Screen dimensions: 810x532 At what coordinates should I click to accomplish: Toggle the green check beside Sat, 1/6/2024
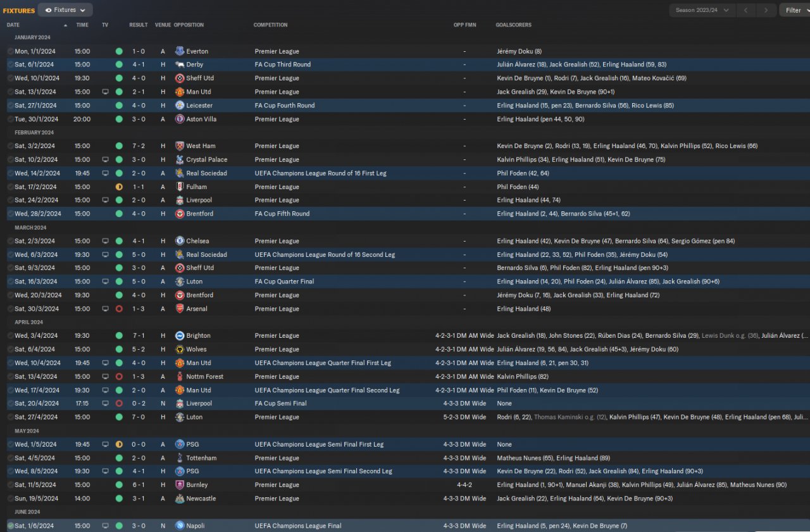[x=10, y=526]
